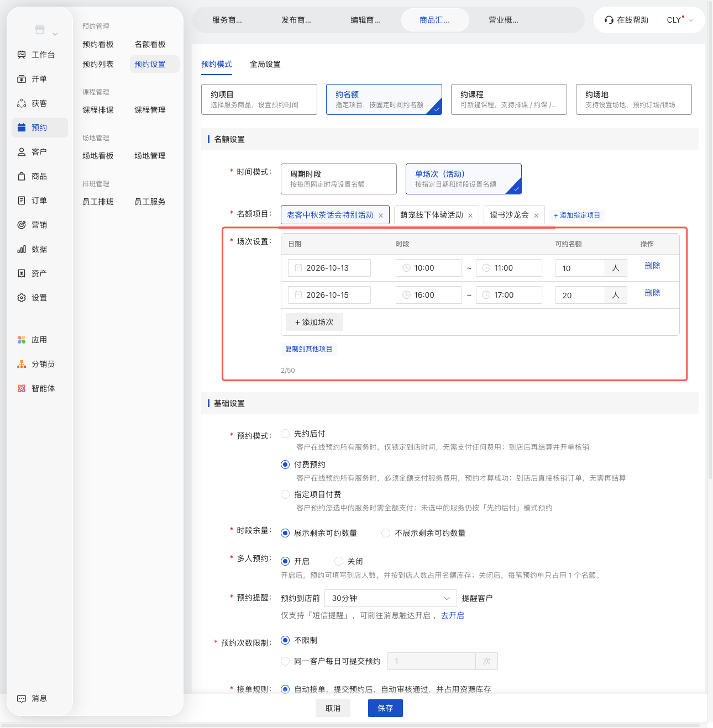
Task: Select the 数据 bar chart icon
Action: 22,249
